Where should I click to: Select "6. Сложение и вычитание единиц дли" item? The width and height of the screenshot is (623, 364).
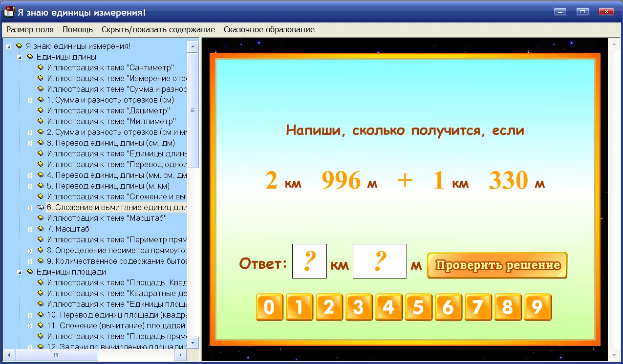click(117, 207)
